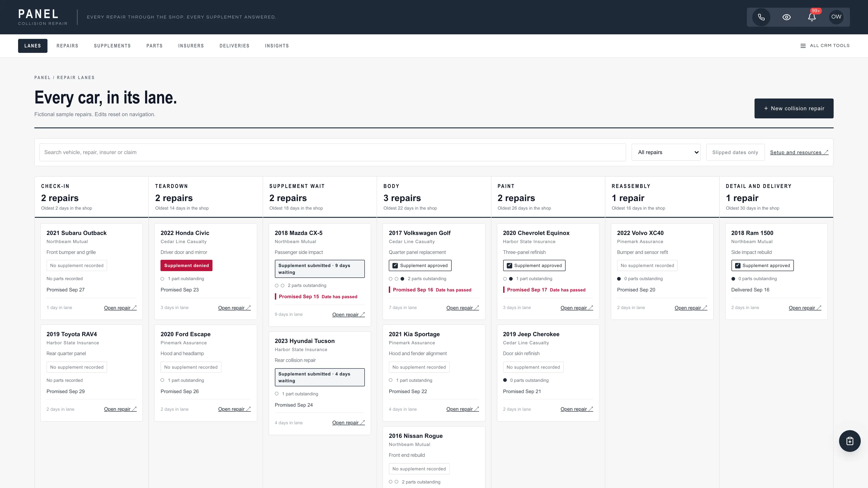Click the plus icon on New collision repair

coord(766,108)
